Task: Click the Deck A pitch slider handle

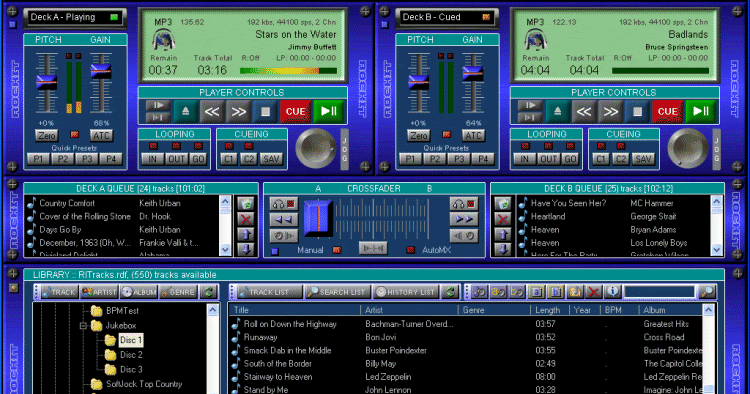Action: (x=47, y=83)
